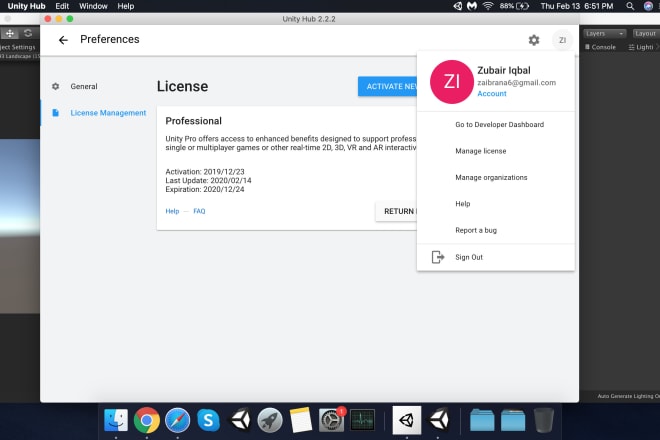Image resolution: width=660 pixels, height=440 pixels.
Task: Select the move tool in Unity editor
Action: pos(10,33)
